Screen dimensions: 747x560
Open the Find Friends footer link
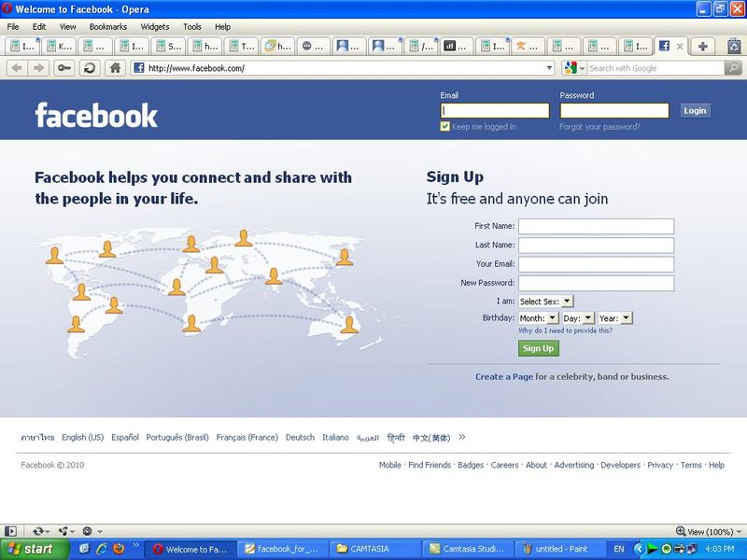pos(430,465)
